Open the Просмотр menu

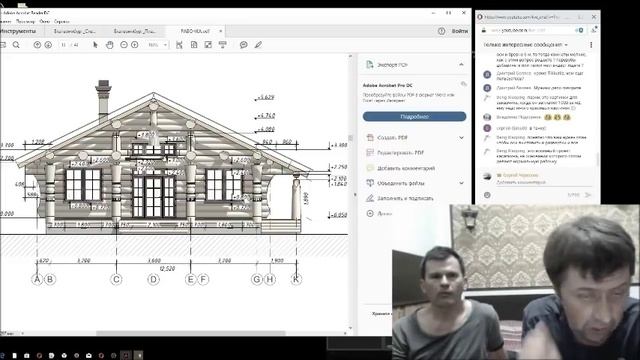tap(25, 21)
